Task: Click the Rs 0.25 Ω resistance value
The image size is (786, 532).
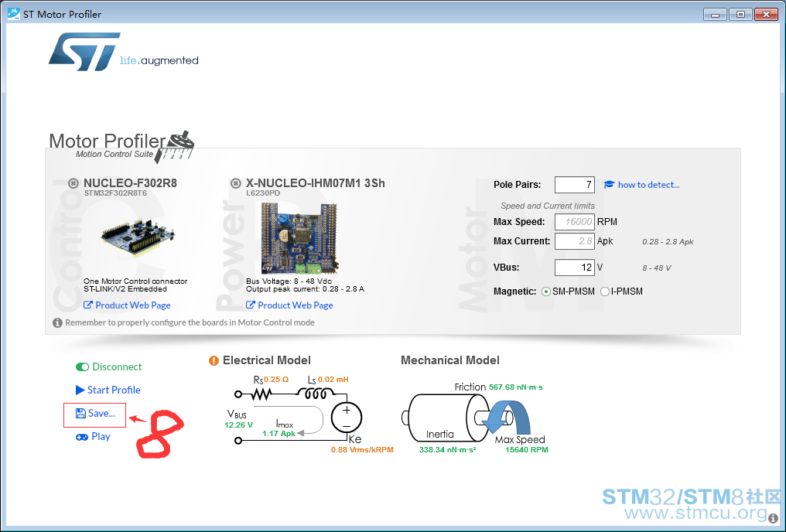Action: point(276,380)
